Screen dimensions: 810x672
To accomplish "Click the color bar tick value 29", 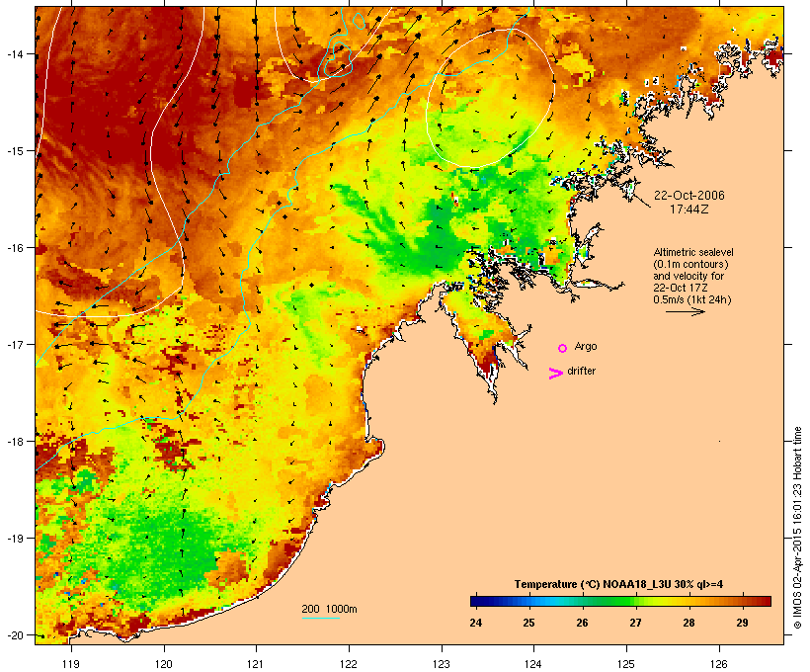I will point(742,623).
